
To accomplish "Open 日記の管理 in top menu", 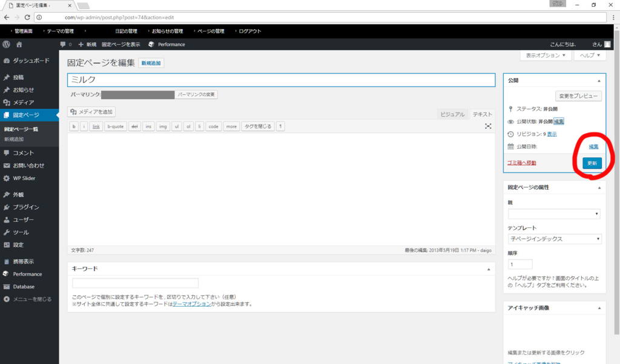I will click(126, 31).
